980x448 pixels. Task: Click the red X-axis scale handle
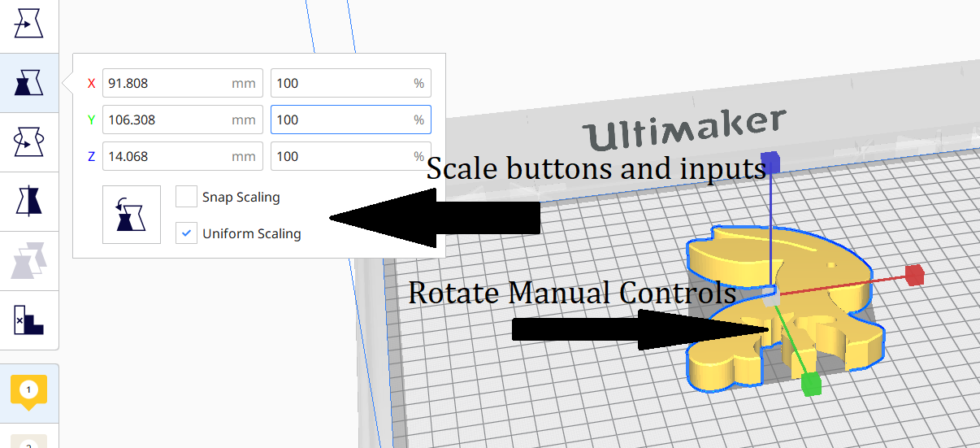pos(915,275)
